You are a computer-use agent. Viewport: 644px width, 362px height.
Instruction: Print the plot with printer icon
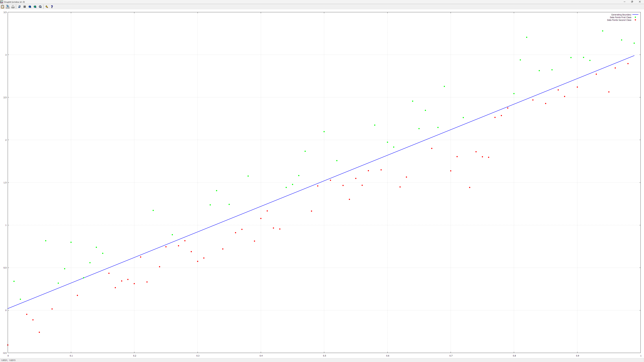(x=13, y=7)
